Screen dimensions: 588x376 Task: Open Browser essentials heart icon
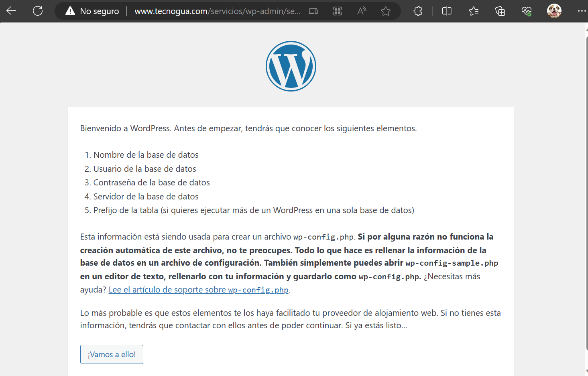(x=527, y=11)
